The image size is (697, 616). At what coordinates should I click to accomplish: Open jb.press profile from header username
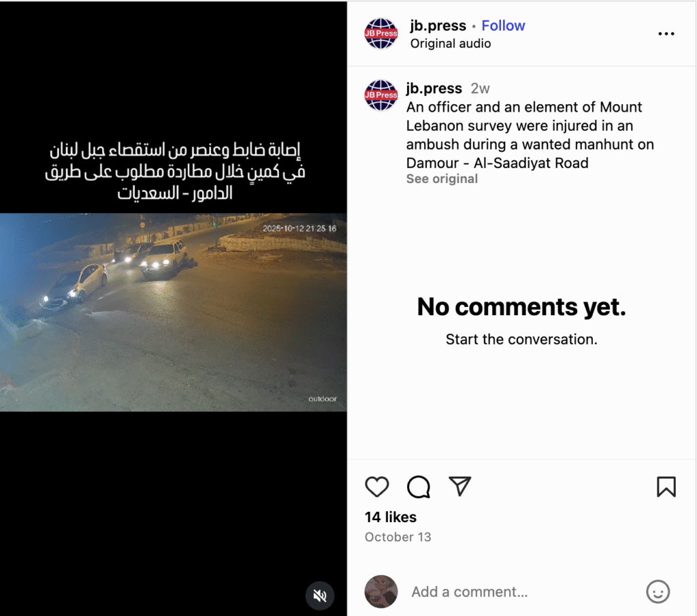click(438, 26)
